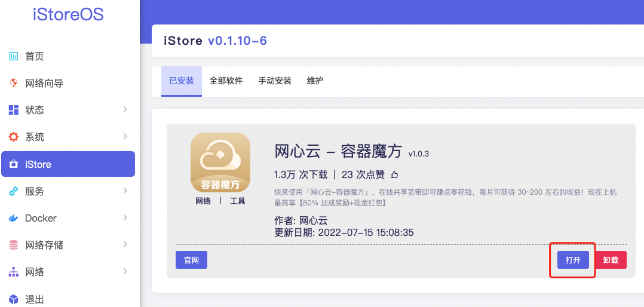Click the 1.3万 次下载 text

[x=301, y=175]
